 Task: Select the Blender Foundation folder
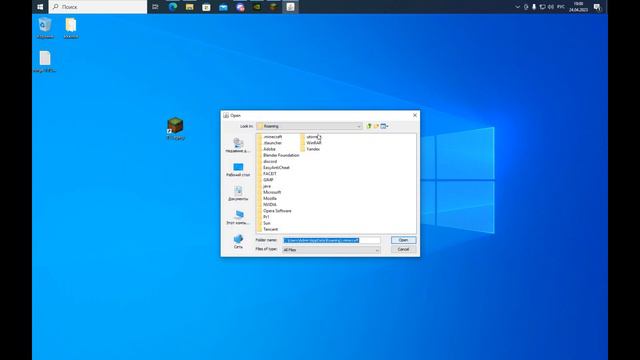tap(278, 155)
